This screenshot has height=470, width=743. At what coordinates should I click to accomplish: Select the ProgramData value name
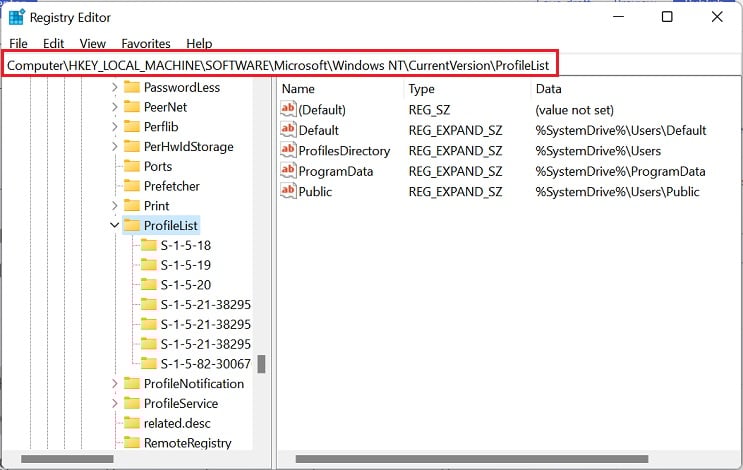[336, 171]
